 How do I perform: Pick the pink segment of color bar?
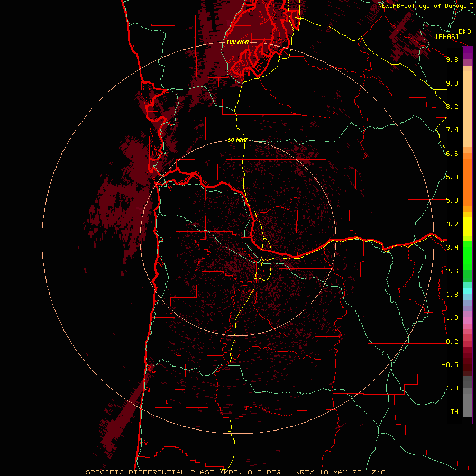pyautogui.click(x=467, y=321)
